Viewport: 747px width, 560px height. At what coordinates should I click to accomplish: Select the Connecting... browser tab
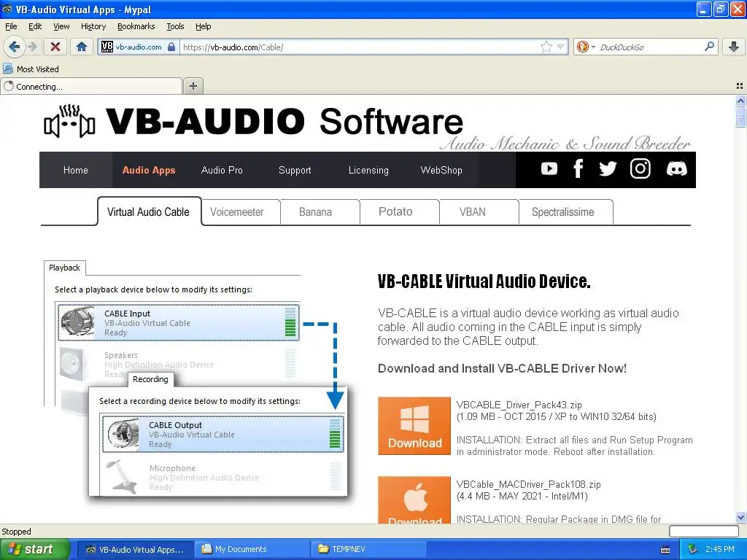[x=91, y=86]
